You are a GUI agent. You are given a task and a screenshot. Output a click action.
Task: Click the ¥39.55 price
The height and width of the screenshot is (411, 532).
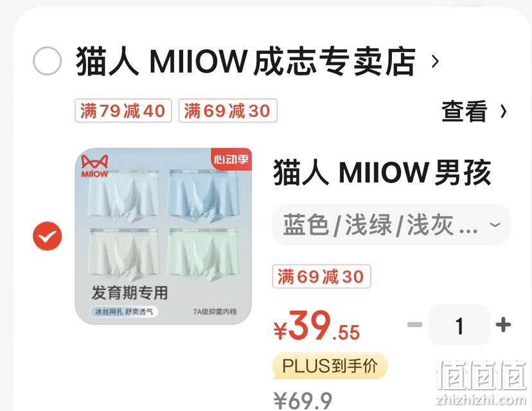point(317,327)
